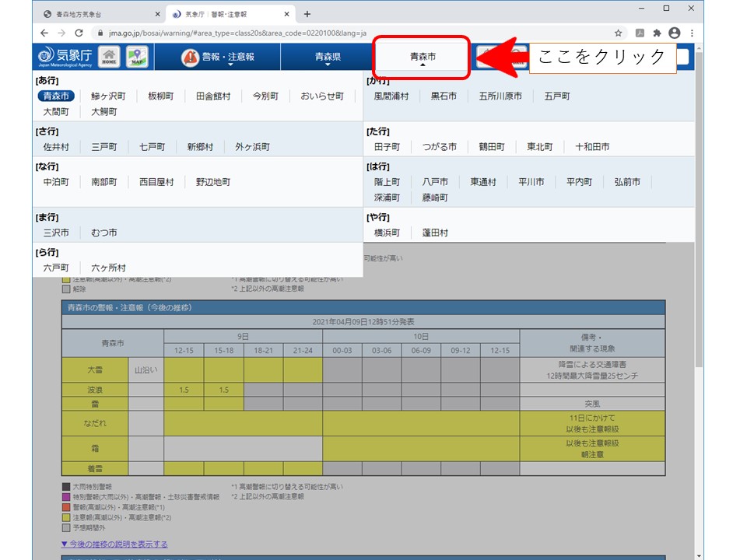The height and width of the screenshot is (560, 747).
Task: Select 鶴田町
Action: (x=492, y=147)
